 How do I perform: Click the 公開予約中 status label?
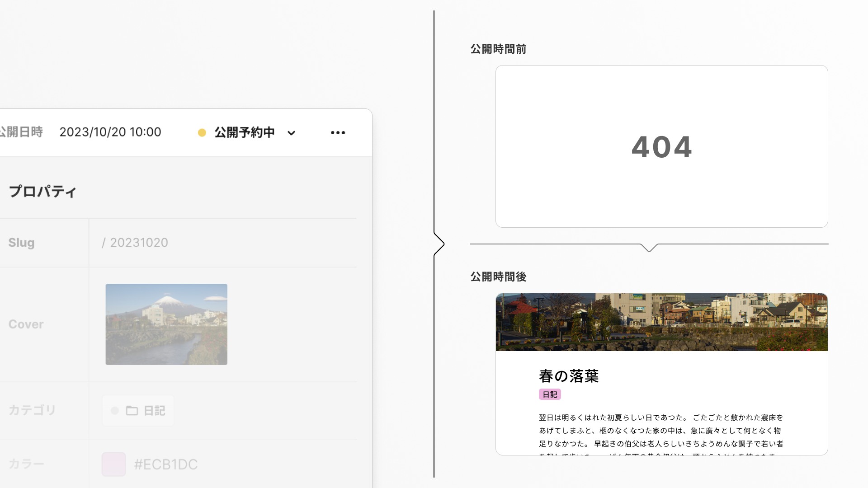coord(245,132)
